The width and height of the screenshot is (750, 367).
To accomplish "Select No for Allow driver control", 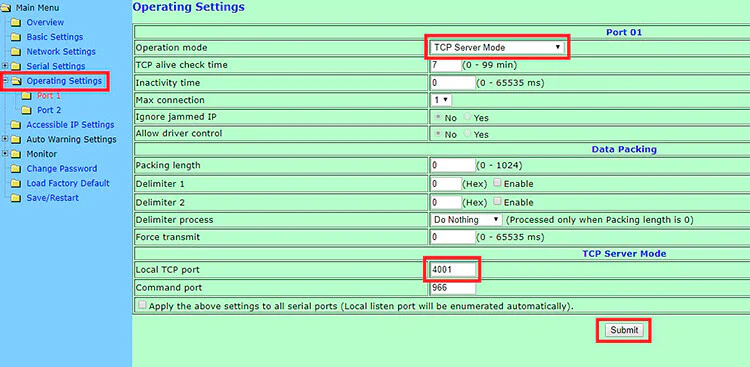I will [437, 134].
